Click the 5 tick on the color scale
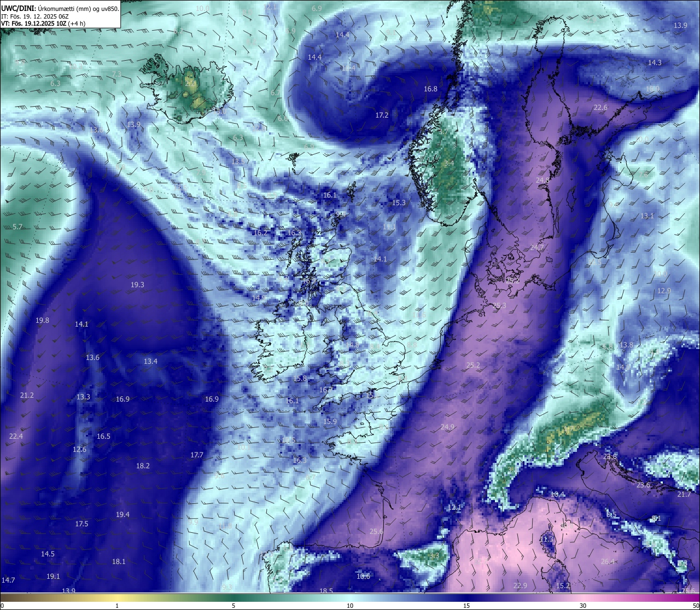 (x=234, y=606)
